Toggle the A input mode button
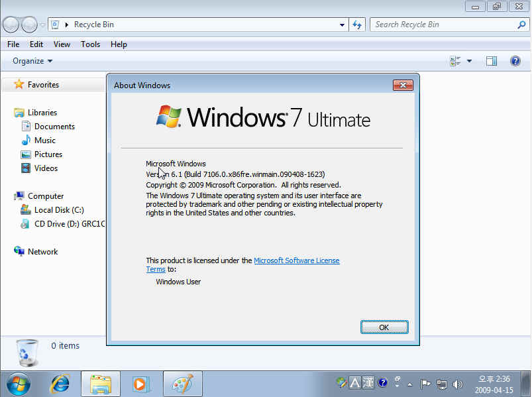532x397 pixels. coord(355,382)
